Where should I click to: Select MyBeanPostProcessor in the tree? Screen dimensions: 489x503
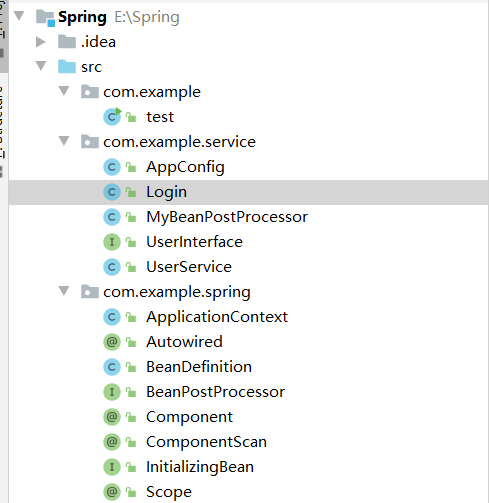(x=227, y=217)
